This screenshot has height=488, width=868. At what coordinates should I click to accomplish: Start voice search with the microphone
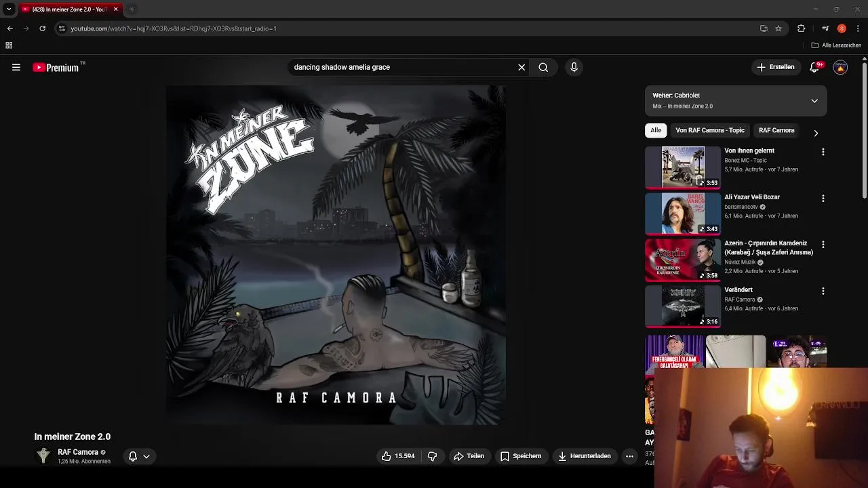point(574,67)
